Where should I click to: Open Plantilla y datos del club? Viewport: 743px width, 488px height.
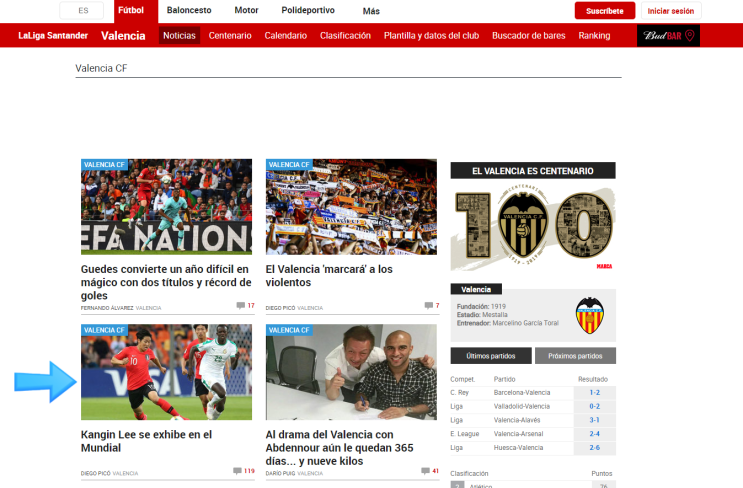click(x=431, y=36)
